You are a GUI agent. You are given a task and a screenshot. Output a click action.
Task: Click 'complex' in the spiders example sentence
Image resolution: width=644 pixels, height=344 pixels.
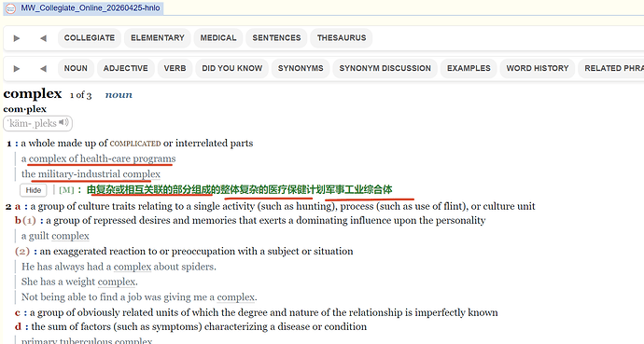tap(133, 267)
